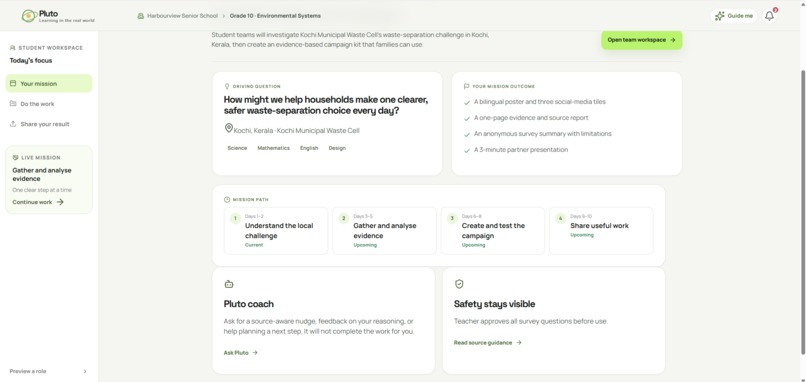Select Share your result in sidebar
The width and height of the screenshot is (806, 382).
tap(49, 124)
